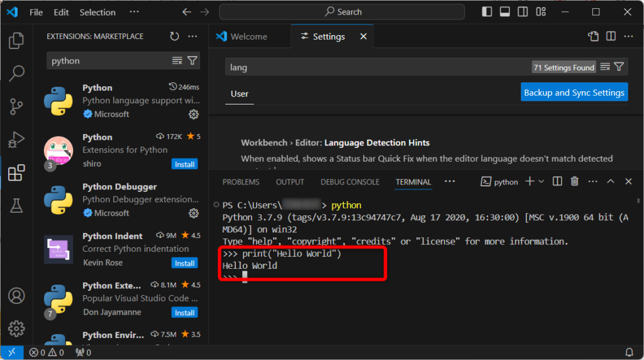Install Python Indent extension

point(184,264)
